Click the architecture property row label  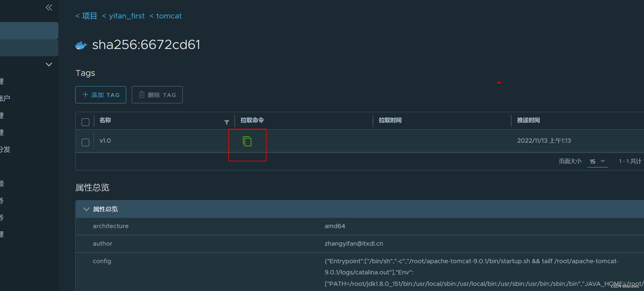pos(111,226)
